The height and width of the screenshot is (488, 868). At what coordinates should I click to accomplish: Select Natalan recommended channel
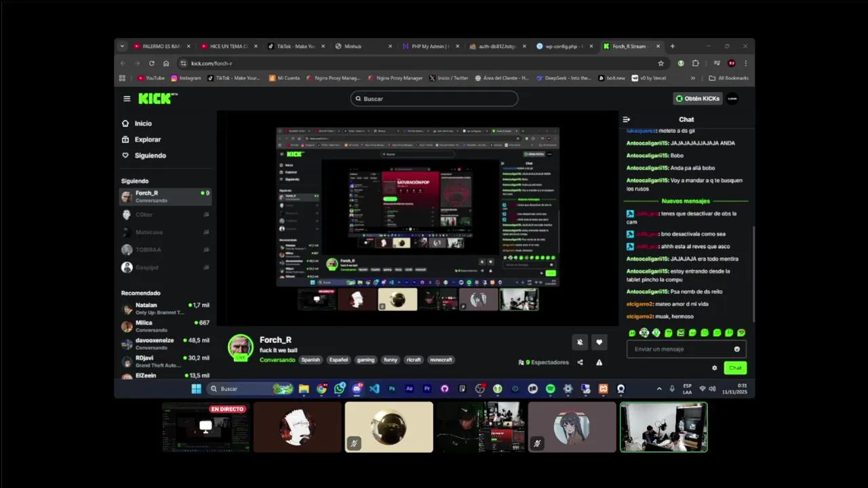point(165,309)
